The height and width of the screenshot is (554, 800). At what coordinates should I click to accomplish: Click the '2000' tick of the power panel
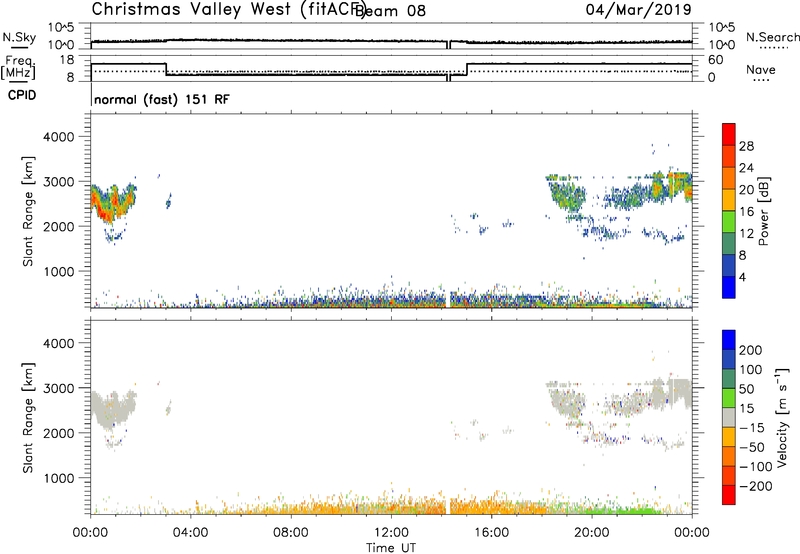tap(58, 226)
